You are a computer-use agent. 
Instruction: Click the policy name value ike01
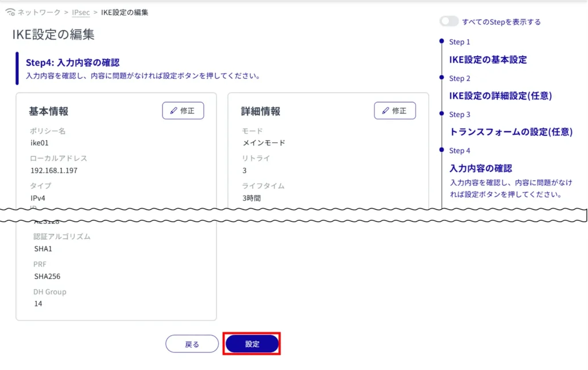pos(39,143)
